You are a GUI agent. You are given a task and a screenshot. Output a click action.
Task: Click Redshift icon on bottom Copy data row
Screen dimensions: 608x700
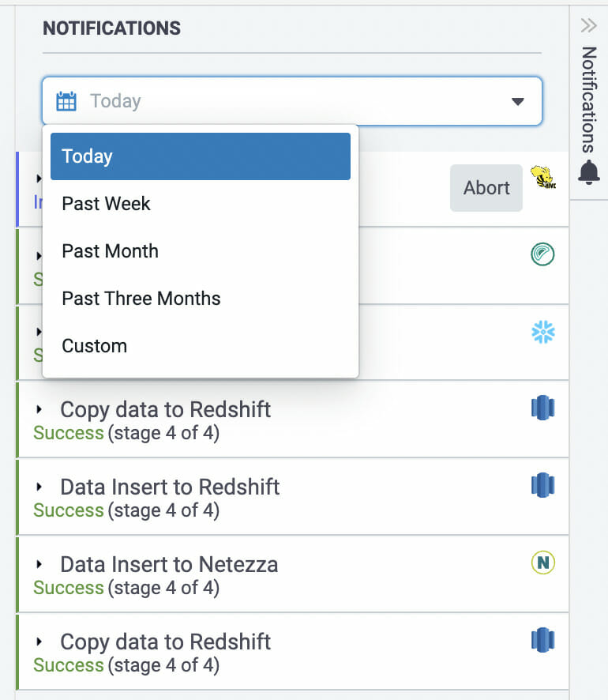(x=543, y=640)
